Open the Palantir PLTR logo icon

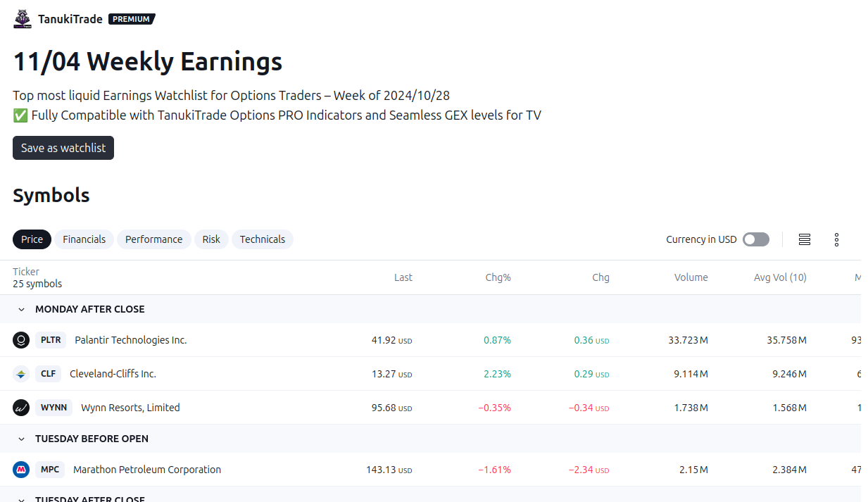point(21,340)
